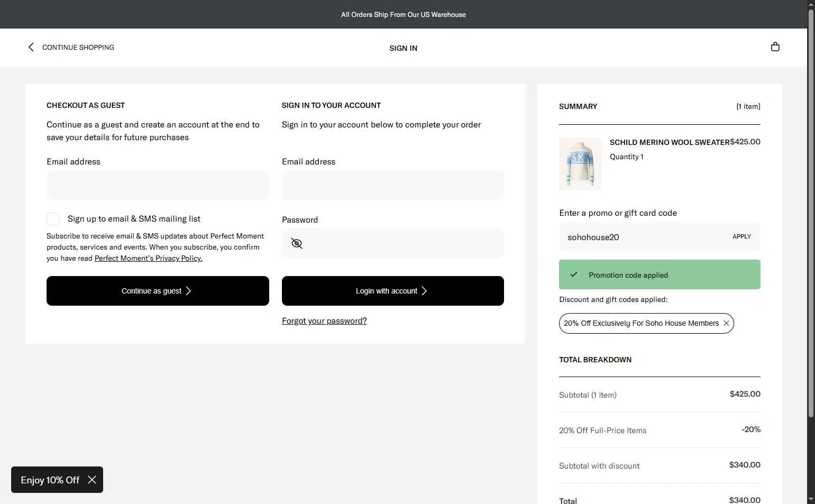Focus the guest Email address field
This screenshot has width=815, height=504.
(x=158, y=185)
